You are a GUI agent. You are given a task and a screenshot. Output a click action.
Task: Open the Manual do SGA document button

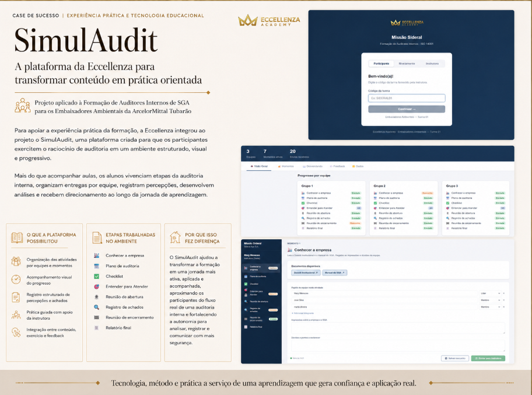pyautogui.click(x=334, y=272)
